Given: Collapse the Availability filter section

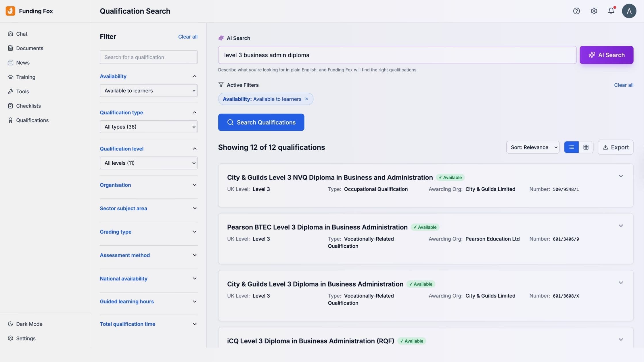Looking at the screenshot, I should 195,76.
